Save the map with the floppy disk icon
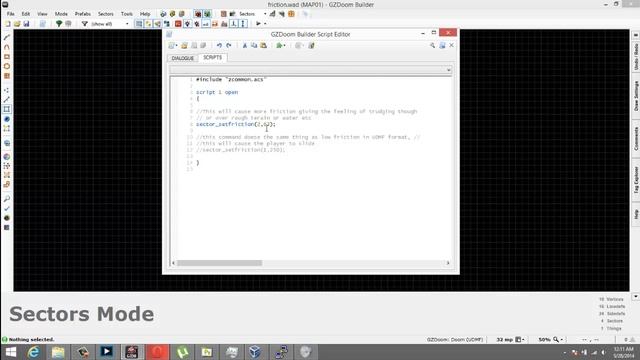The image size is (640, 360). [x=26, y=24]
